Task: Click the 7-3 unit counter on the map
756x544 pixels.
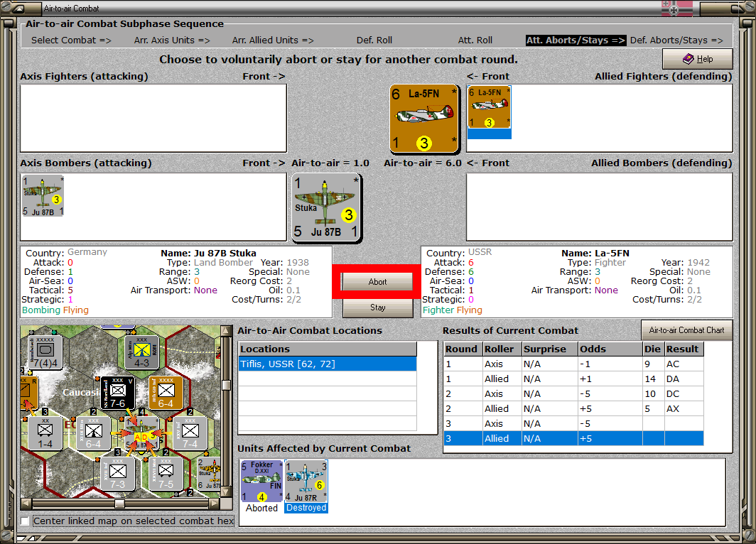Action: coord(118,473)
